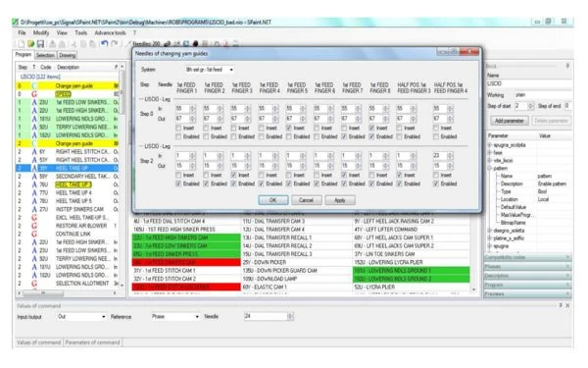Screen dimensions: 588x368
Task: Click the A icon on INSTEP SINKERS CAM row
Action: 34,209
